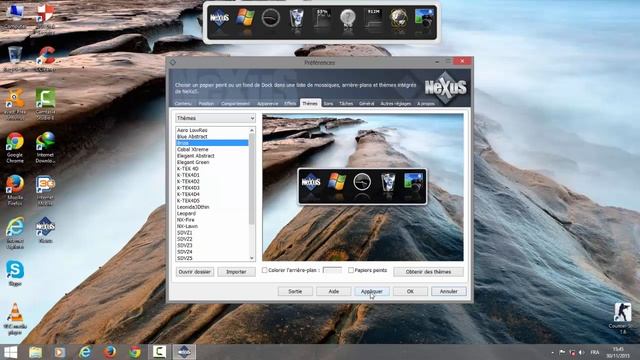Click the CPU meter icon in the dock
The height and width of the screenshot is (360, 640).
pos(322,19)
